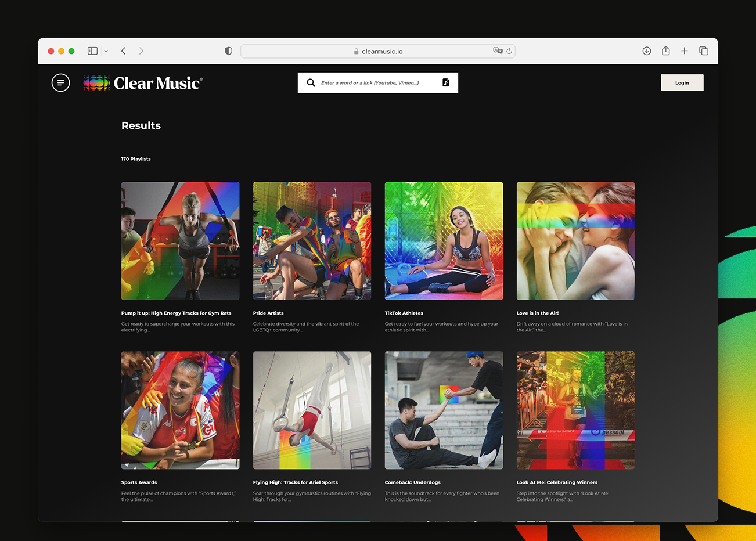
Task: Click the clearmusic.io address bar
Action: pyautogui.click(x=378, y=51)
